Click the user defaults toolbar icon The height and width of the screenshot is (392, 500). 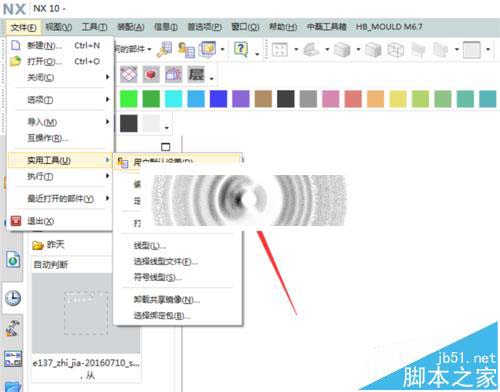186,50
